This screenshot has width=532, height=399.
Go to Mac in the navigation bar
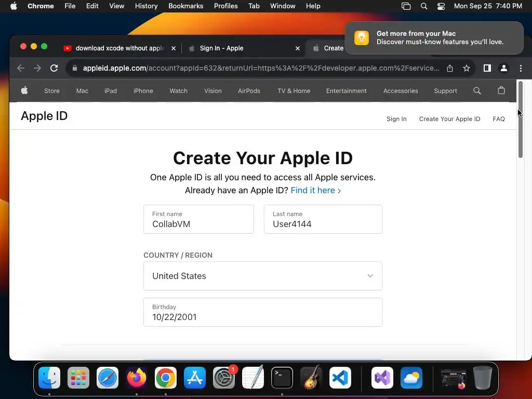click(82, 90)
